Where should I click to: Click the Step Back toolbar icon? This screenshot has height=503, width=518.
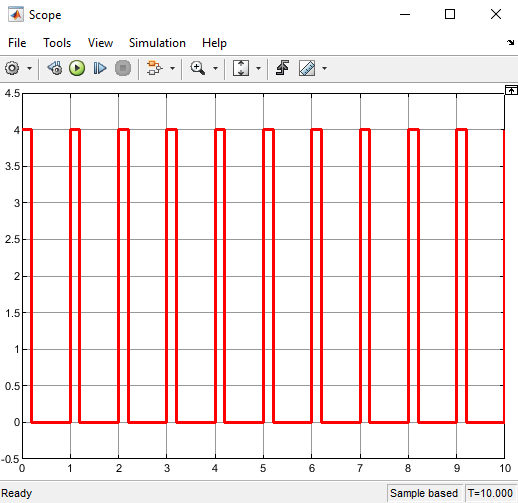tap(55, 68)
